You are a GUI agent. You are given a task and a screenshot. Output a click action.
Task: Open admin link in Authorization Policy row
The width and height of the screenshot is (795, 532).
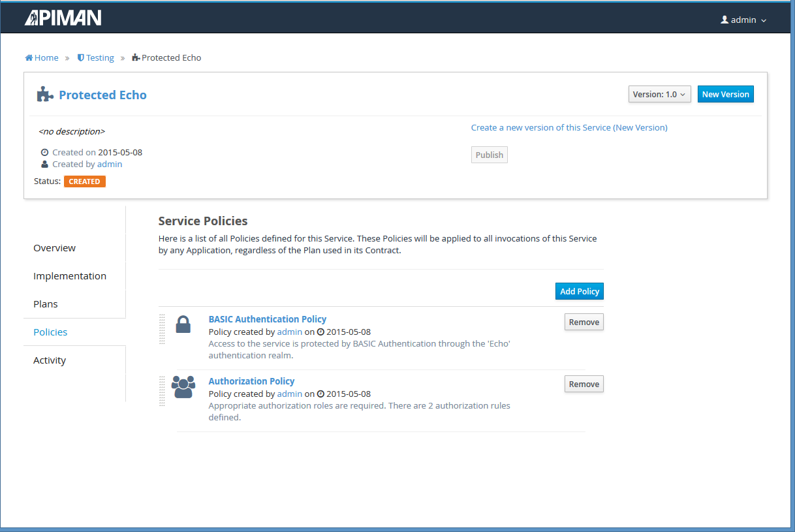coord(290,394)
